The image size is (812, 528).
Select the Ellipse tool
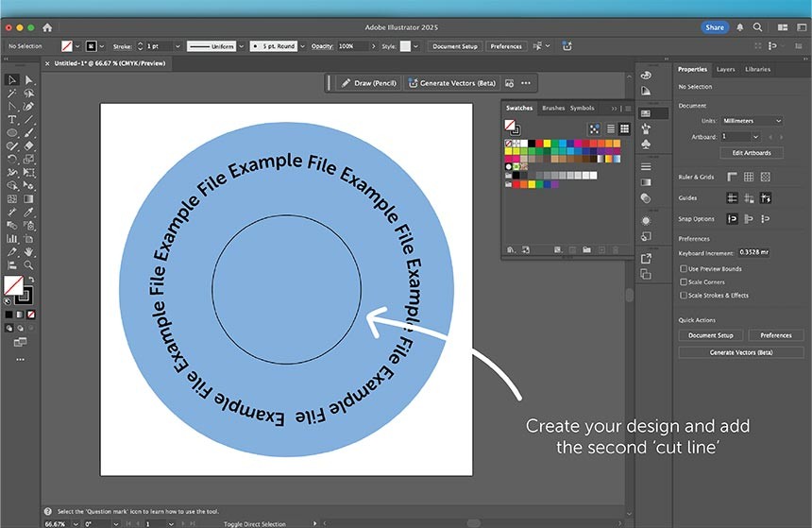12,133
